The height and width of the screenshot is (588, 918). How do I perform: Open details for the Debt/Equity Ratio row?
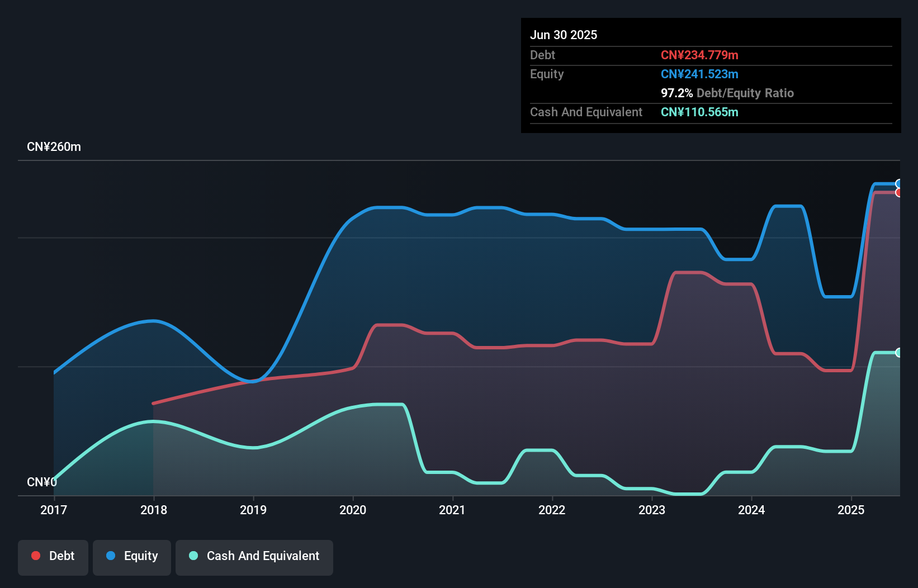click(x=728, y=93)
